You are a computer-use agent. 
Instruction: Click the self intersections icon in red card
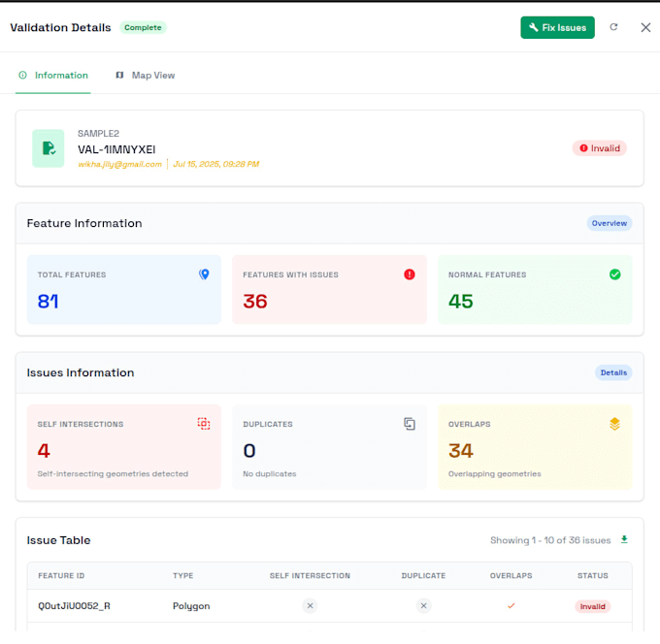(x=204, y=424)
